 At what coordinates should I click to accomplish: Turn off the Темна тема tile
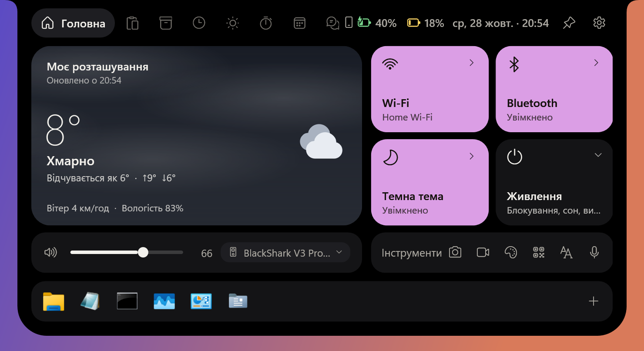[x=430, y=182]
